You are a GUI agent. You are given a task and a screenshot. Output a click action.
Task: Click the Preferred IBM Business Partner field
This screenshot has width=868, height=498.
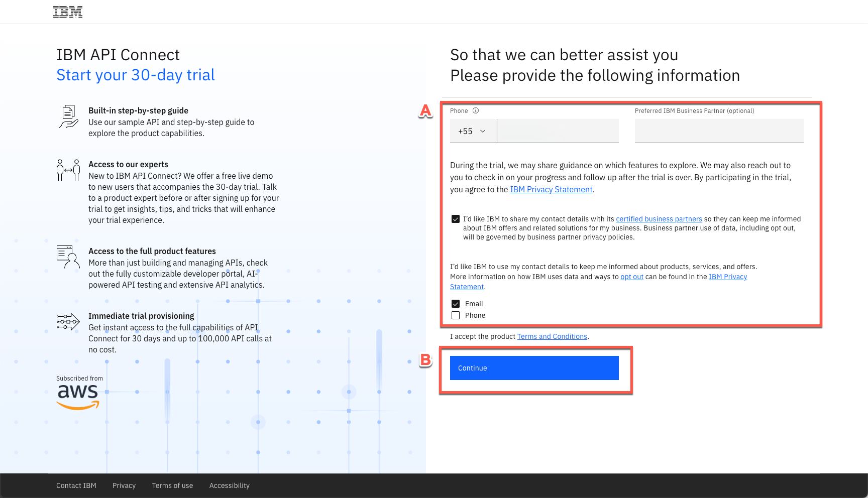click(719, 131)
